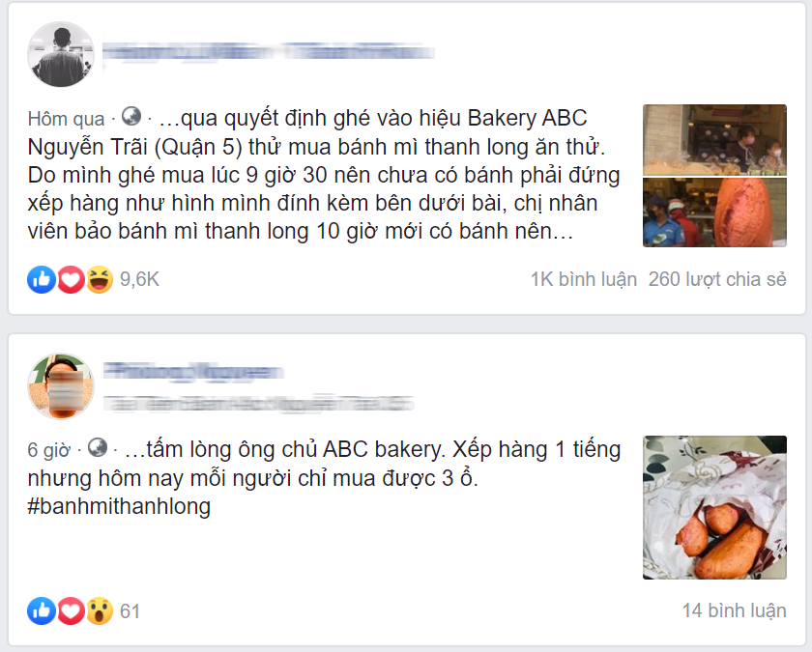Open second poster's blurred-face avatar
This screenshot has height=652, width=812.
[61, 386]
